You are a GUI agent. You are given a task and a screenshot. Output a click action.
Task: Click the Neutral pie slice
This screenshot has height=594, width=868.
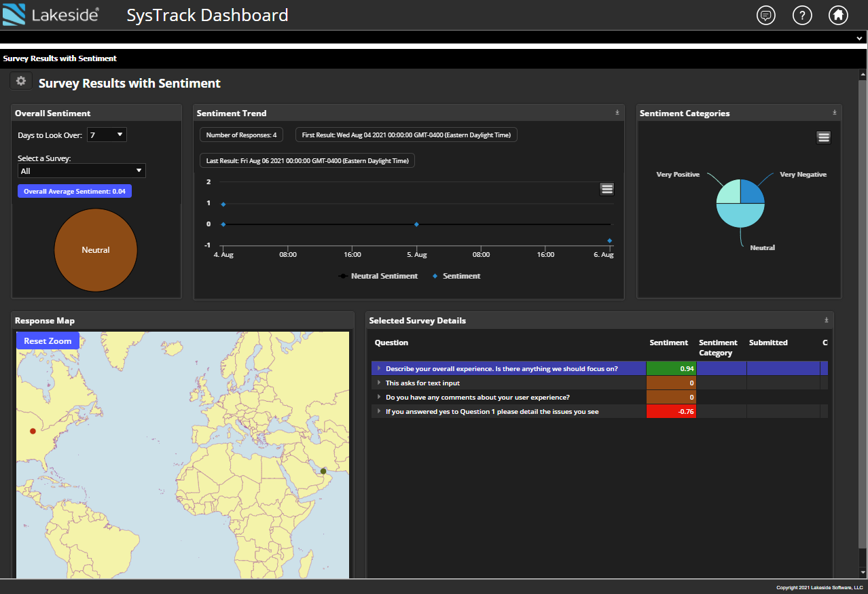[740, 216]
